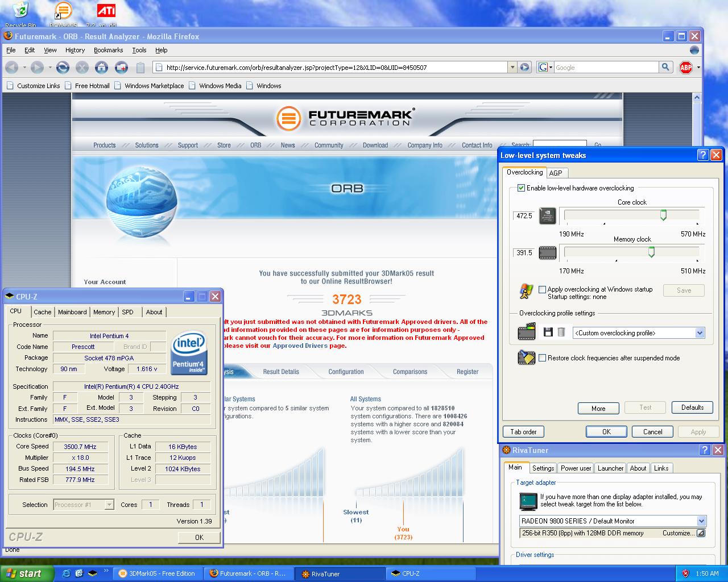Open the Google search engine selector
Image resolution: width=728 pixels, height=582 pixels.
tap(545, 67)
